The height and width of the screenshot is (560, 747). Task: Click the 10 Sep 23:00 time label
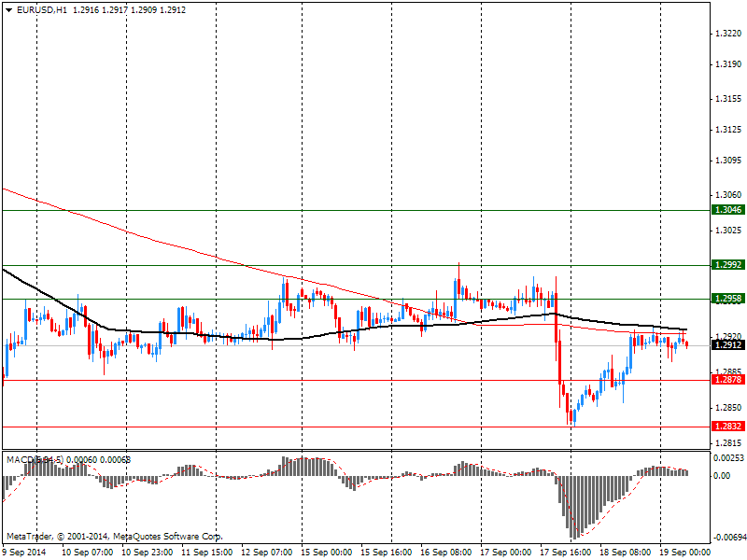click(x=148, y=553)
